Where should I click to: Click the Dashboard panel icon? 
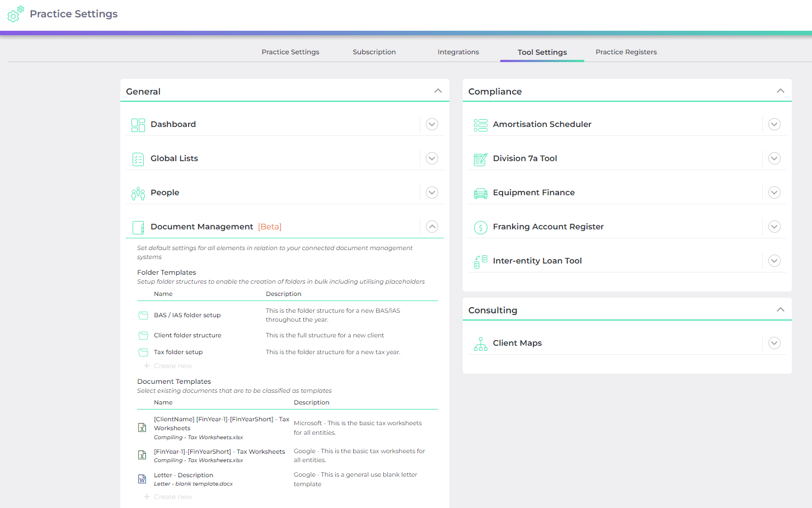click(x=138, y=124)
